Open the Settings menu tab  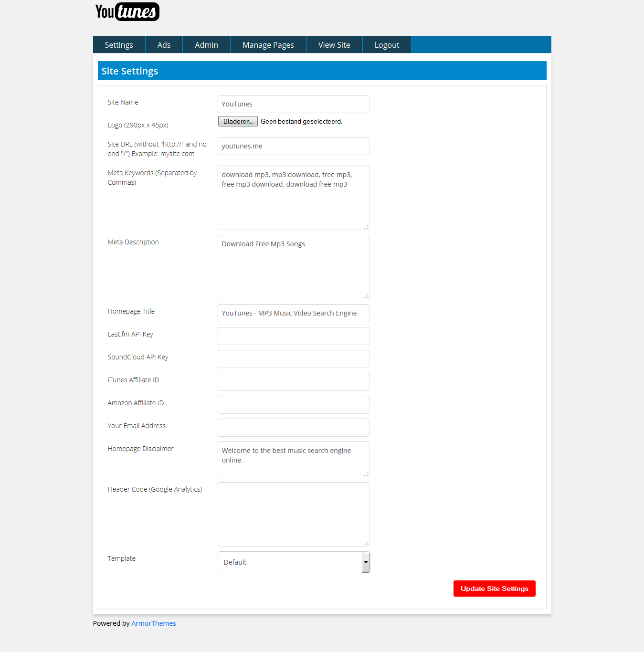tap(119, 45)
